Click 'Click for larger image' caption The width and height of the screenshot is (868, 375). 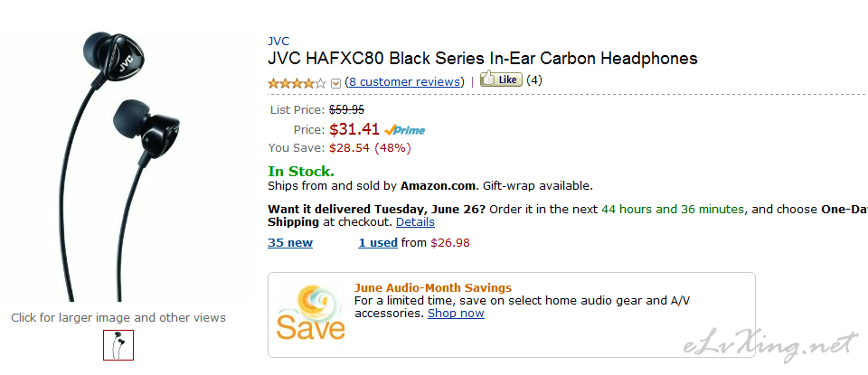[x=118, y=317]
